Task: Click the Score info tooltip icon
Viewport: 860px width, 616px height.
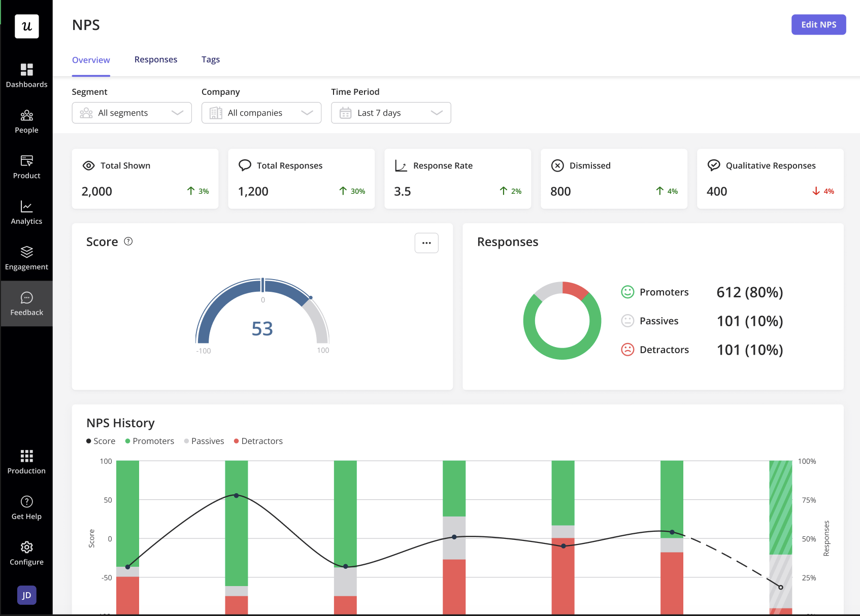Action: [x=128, y=242]
